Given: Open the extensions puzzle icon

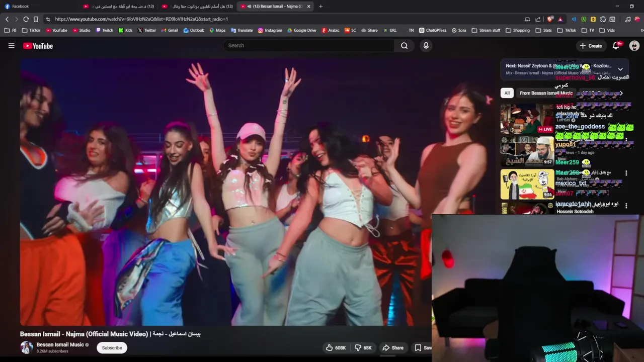Looking at the screenshot, I should (603, 19).
